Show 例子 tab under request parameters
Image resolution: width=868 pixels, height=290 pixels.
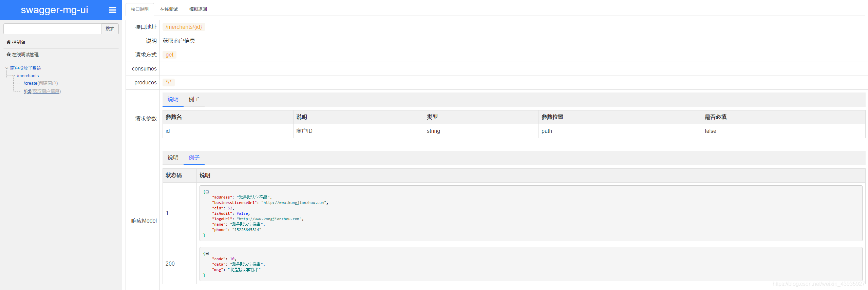[194, 99]
